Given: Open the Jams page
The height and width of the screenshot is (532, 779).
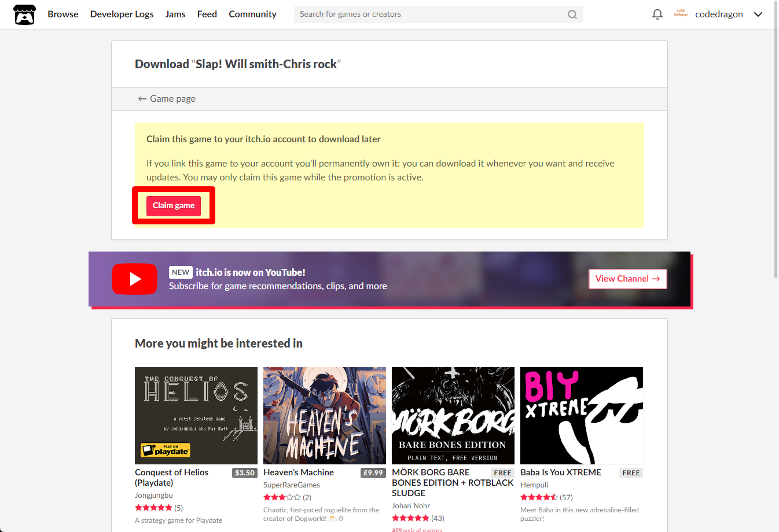Looking at the screenshot, I should (x=175, y=14).
